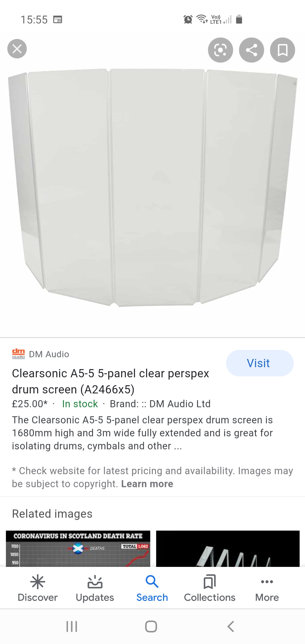Close the image preview
This screenshot has height=644, width=305.
click(x=17, y=49)
